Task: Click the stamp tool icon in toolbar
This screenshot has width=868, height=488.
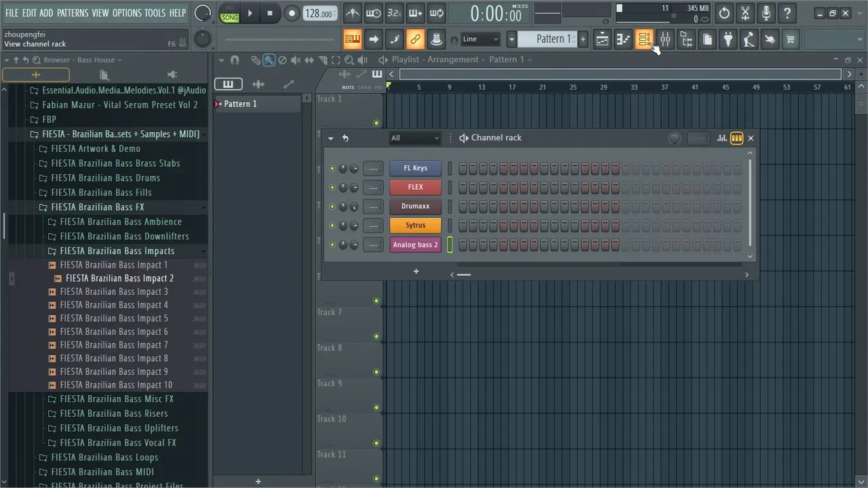Action: (x=437, y=39)
